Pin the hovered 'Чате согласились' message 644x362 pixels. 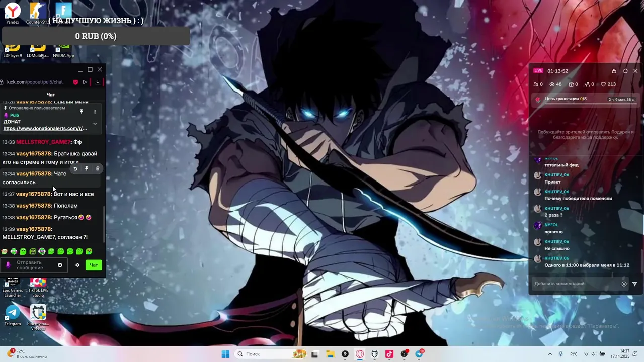(x=87, y=169)
